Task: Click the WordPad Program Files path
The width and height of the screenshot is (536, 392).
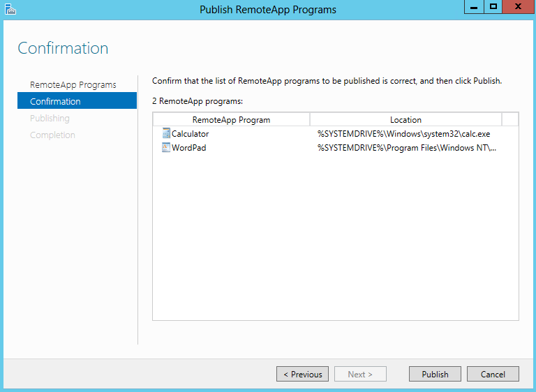Action: (407, 148)
